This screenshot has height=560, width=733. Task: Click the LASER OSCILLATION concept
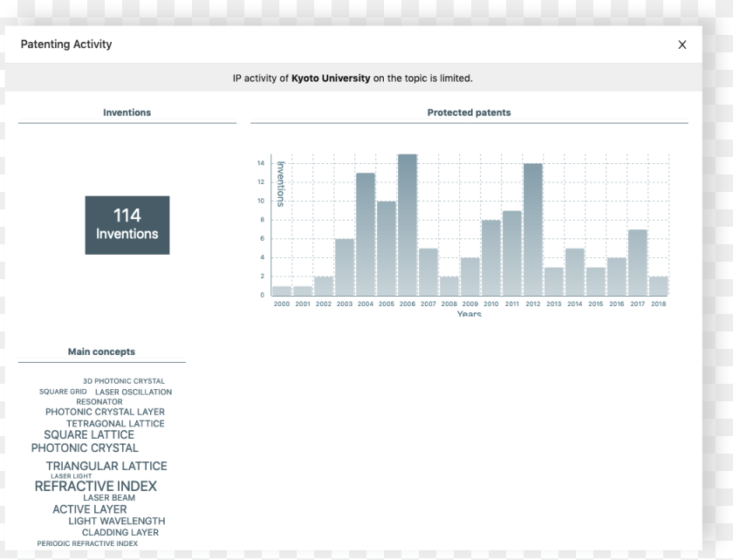coord(134,392)
